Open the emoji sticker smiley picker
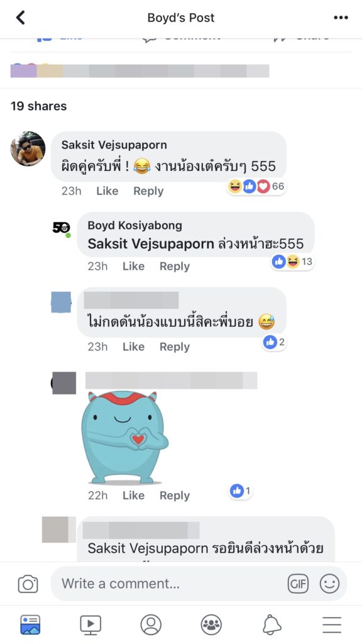This screenshot has width=362, height=644. point(329,584)
